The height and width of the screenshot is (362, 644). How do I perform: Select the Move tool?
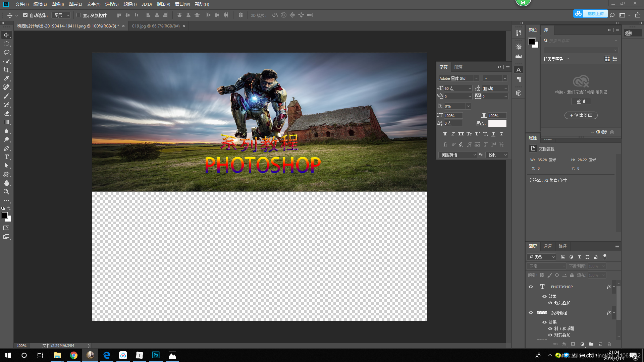point(6,35)
